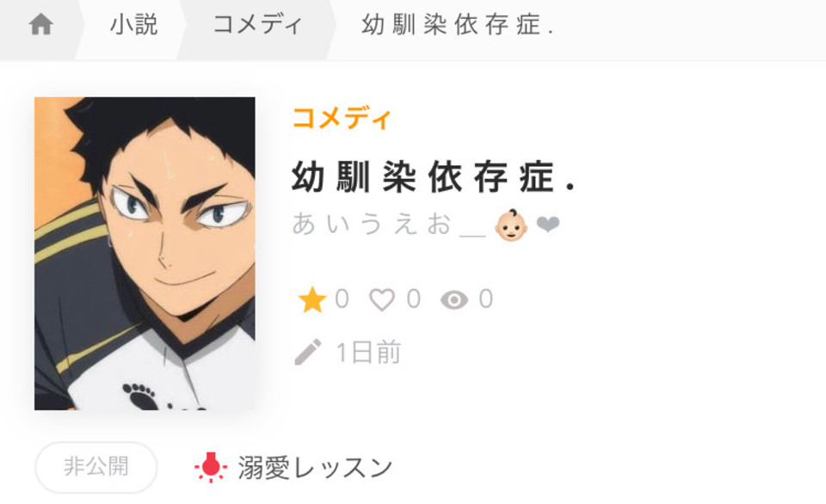826x504 pixels.
Task: Click the grey heart emoji beside author
Action: coord(548,224)
